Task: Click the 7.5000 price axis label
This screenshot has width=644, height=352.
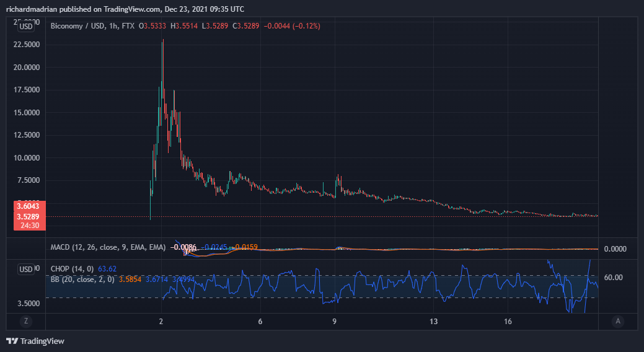Action: 29,180
